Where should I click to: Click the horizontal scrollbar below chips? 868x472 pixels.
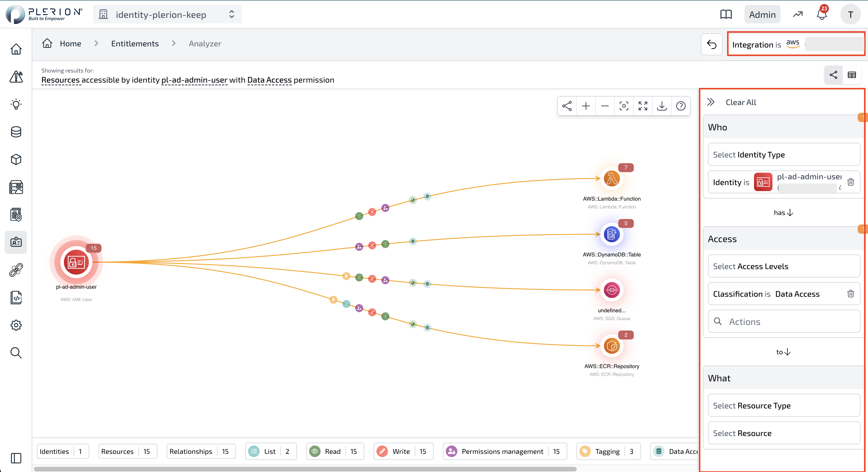(x=305, y=469)
